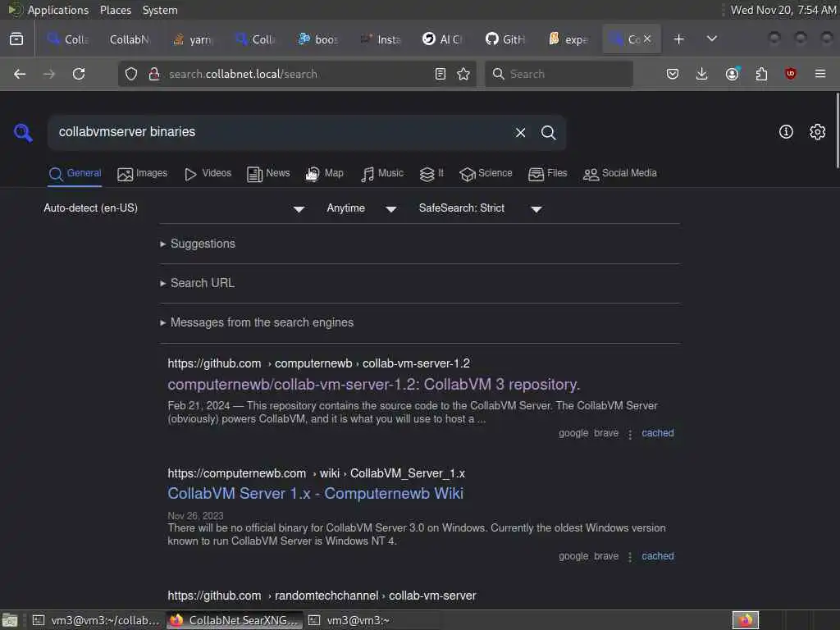Switch to the News category

(x=268, y=174)
